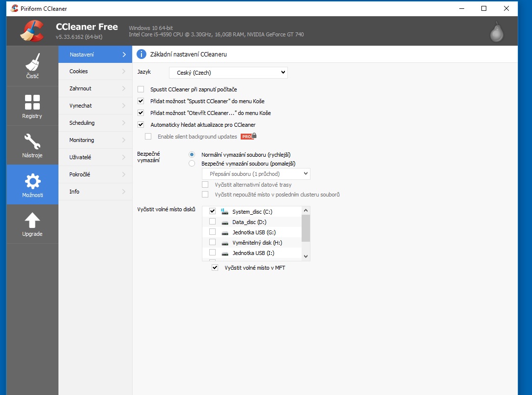Click the drive list scrollbar down arrow

tap(306, 256)
